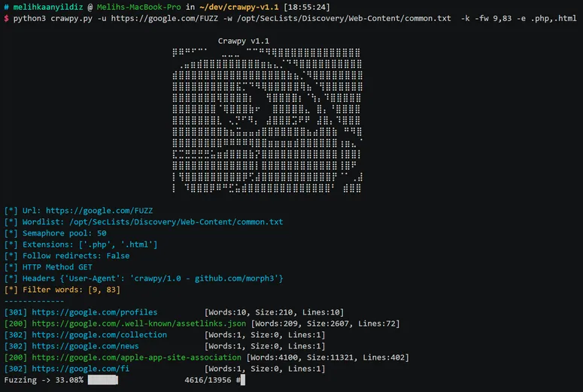The image size is (583, 392).
Task: Click the https://google.com/news result URL
Action: click(85, 346)
